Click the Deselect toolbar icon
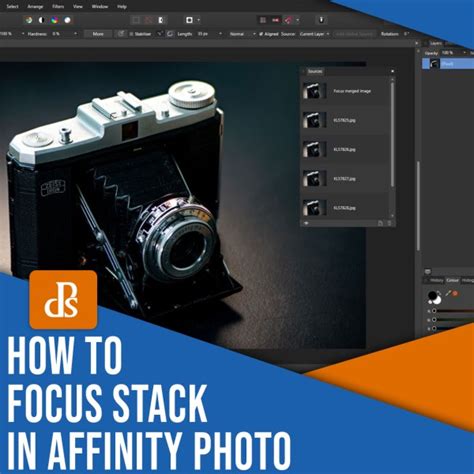 [148, 20]
